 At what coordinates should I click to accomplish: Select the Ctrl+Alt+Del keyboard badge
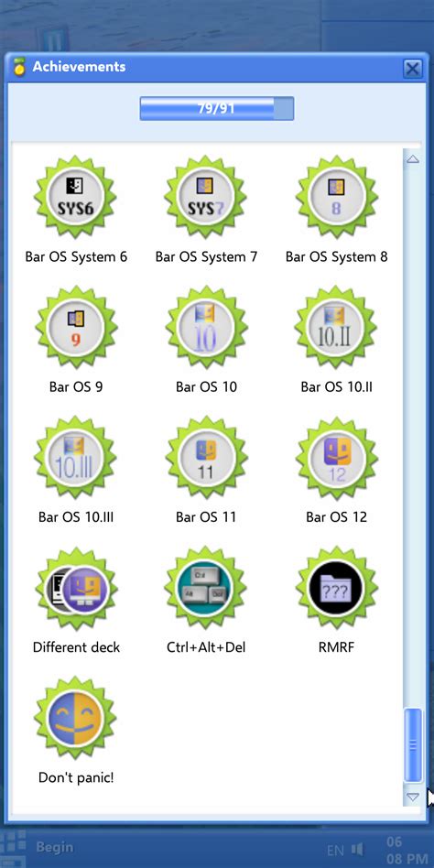206,588
